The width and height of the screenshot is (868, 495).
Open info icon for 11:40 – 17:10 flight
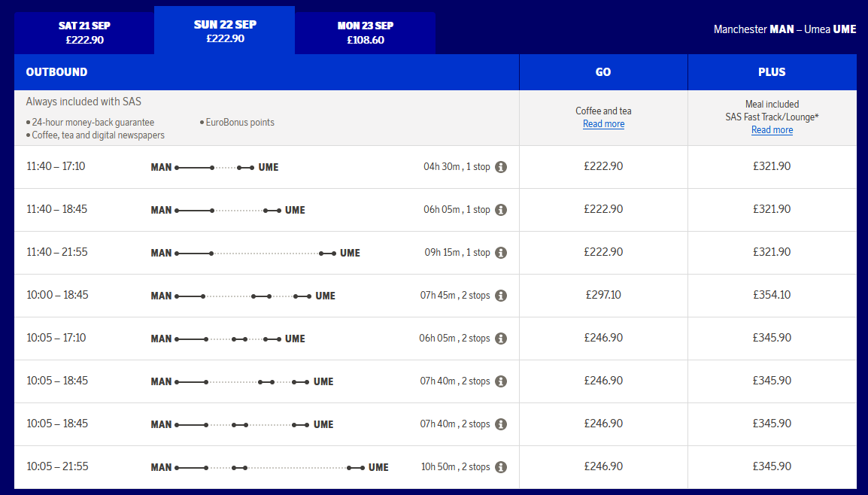501,167
